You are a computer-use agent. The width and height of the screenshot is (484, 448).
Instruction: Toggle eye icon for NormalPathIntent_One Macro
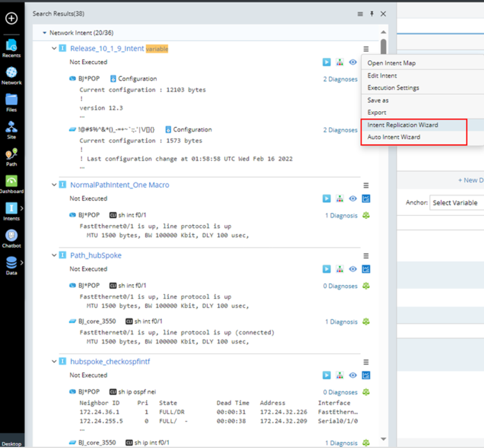tap(353, 198)
